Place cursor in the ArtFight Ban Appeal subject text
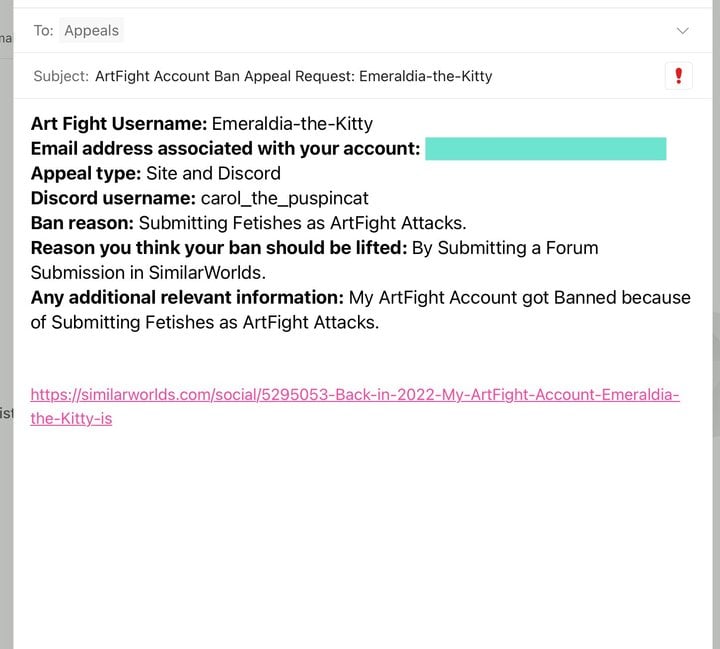The image size is (720, 649). [x=293, y=76]
